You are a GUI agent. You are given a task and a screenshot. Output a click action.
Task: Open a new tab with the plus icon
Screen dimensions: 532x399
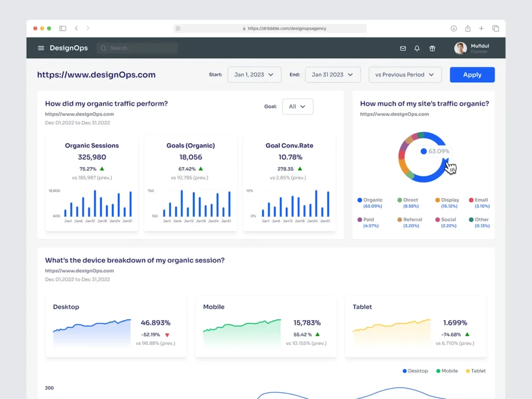click(481, 29)
